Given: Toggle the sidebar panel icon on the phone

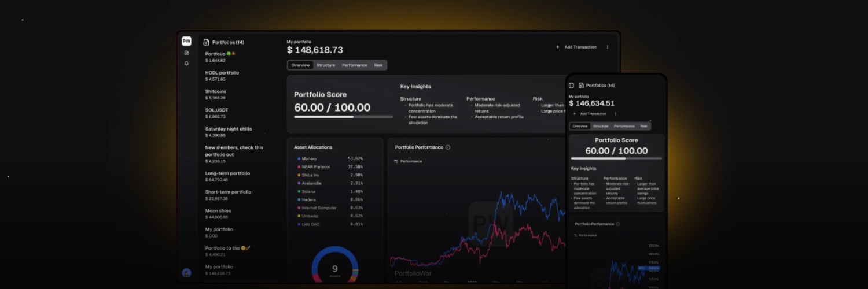Looking at the screenshot, I should tap(572, 86).
